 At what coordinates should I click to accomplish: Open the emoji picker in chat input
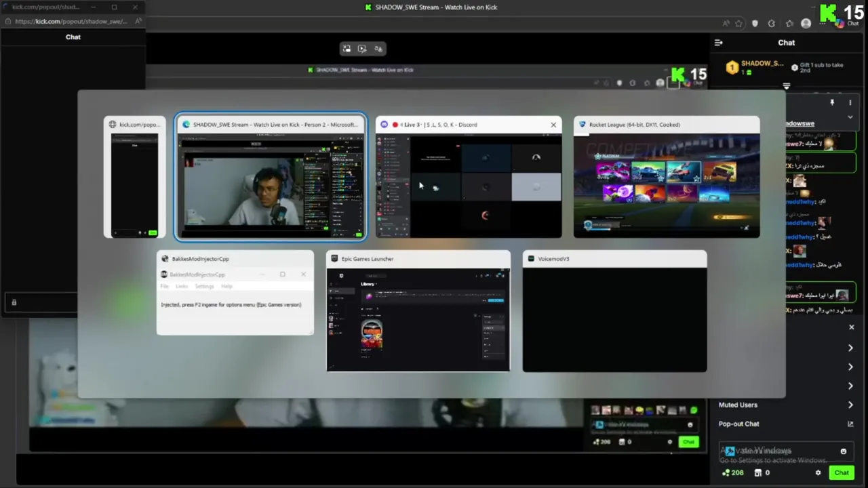[x=844, y=451]
